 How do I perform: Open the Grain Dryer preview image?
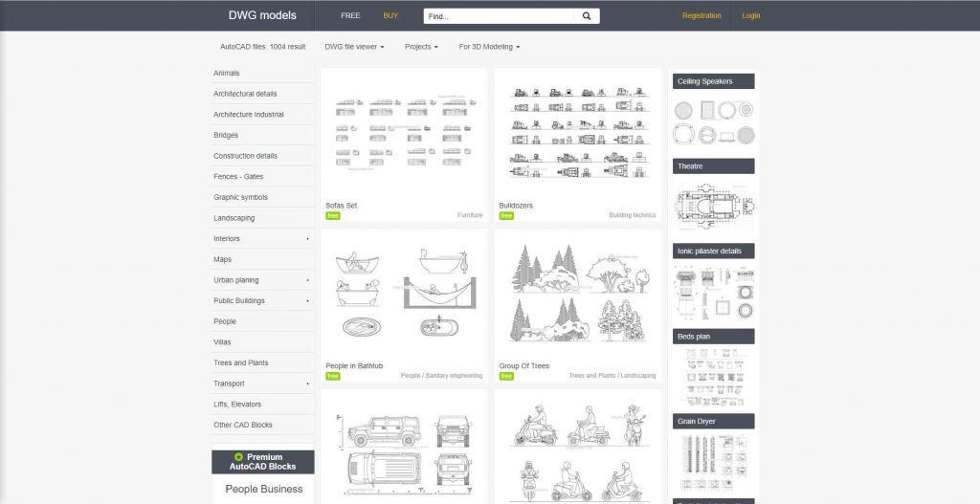coord(714,463)
